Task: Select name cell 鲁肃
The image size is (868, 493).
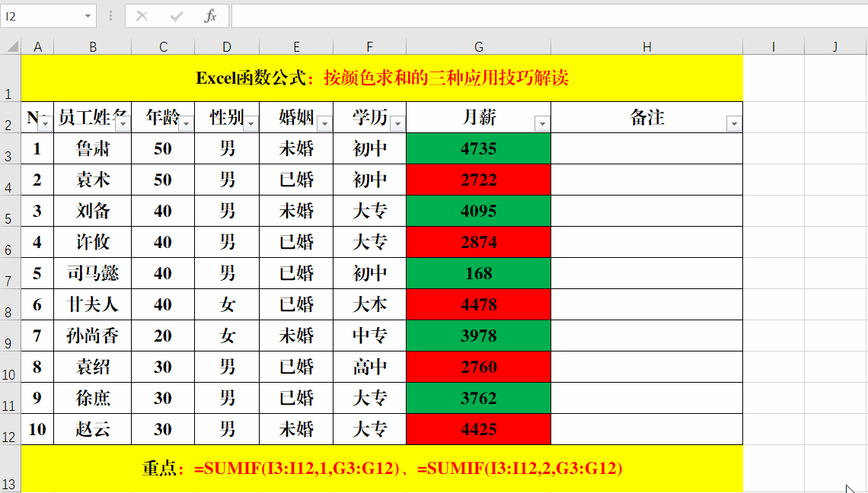Action: click(x=92, y=148)
